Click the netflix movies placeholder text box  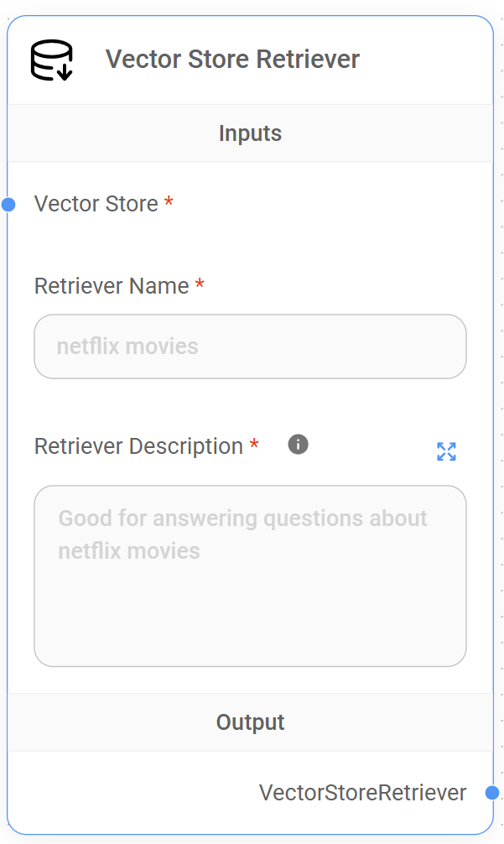point(250,346)
